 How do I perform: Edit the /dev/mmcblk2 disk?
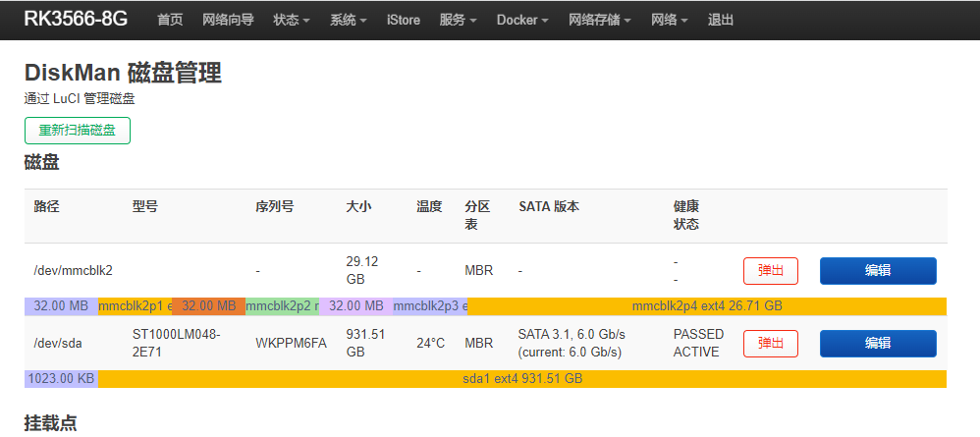point(877,271)
